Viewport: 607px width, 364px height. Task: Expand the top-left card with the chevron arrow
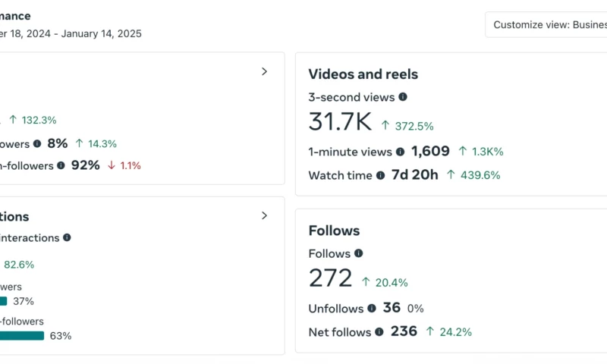(x=264, y=71)
